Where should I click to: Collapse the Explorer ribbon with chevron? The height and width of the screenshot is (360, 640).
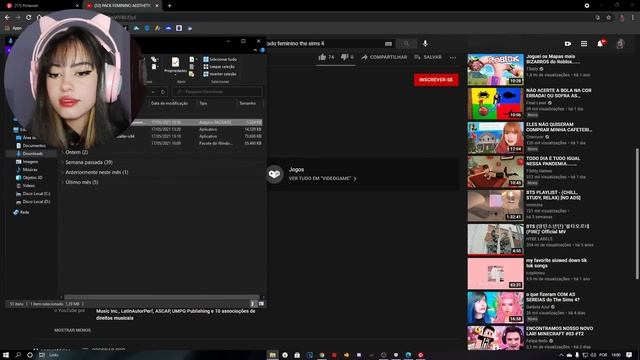(255, 51)
